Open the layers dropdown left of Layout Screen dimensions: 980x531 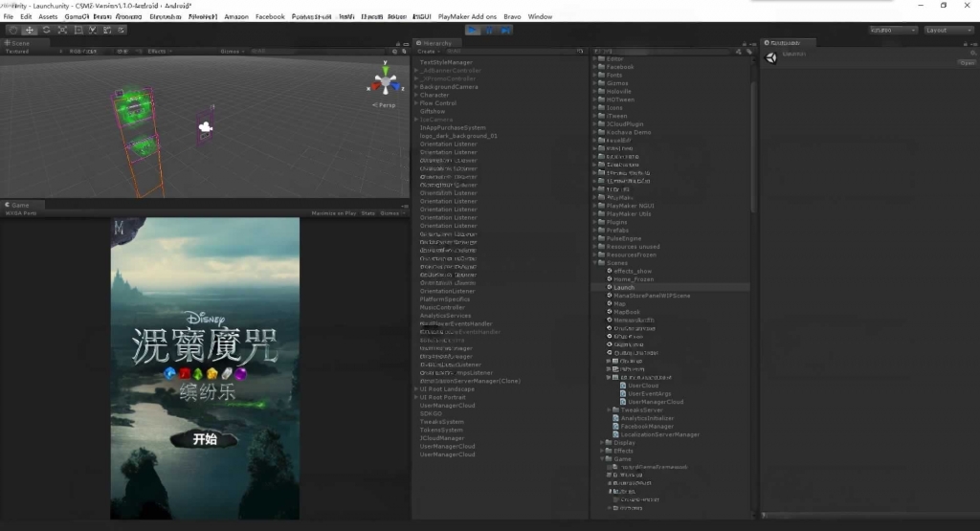click(893, 30)
